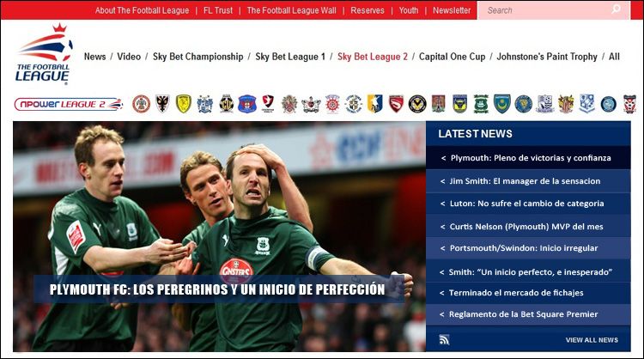The width and height of the screenshot is (644, 359).
Task: Open 'Terminado el mercado de fichajes'
Action: click(528, 293)
